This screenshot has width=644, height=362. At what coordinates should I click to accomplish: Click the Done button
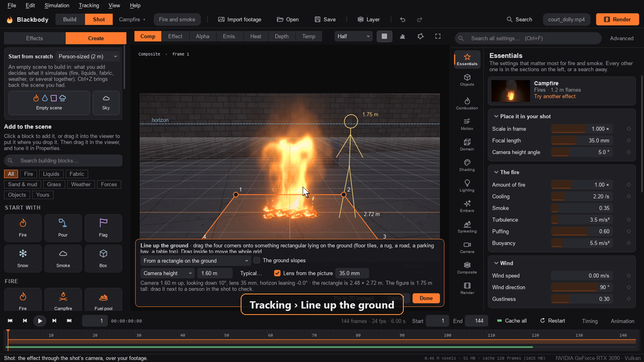426,298
